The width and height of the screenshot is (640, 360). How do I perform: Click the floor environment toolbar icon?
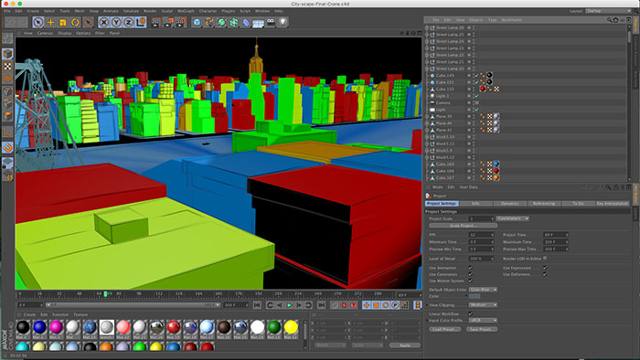pos(258,23)
